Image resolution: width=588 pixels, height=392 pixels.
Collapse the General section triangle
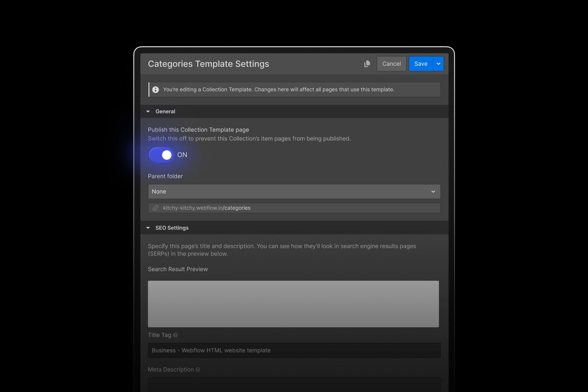[x=148, y=111]
